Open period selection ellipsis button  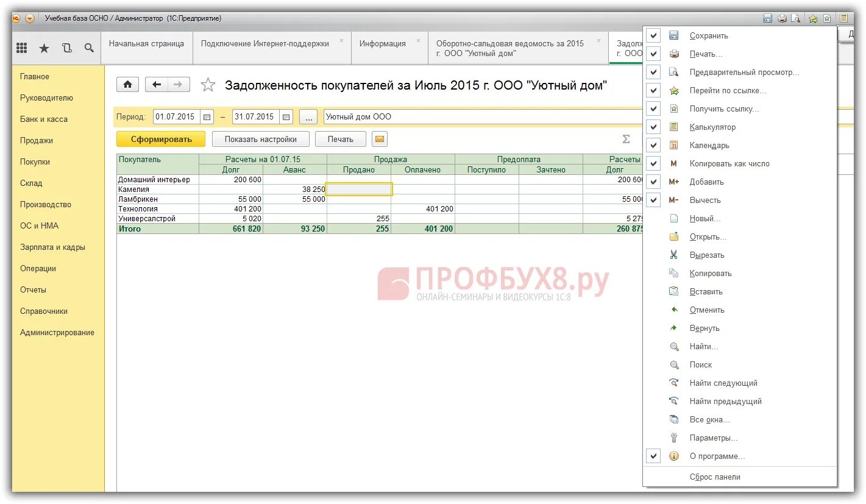(308, 116)
